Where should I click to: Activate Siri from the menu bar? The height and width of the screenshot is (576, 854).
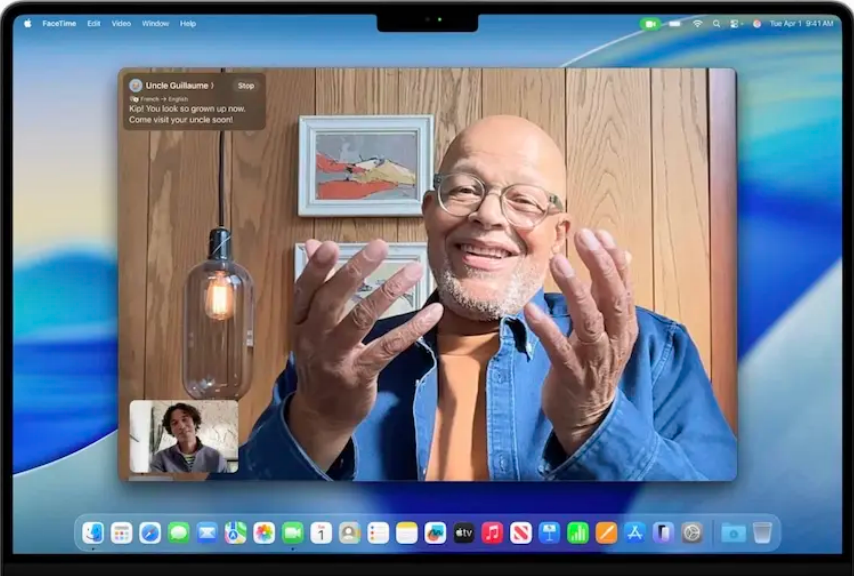[757, 24]
